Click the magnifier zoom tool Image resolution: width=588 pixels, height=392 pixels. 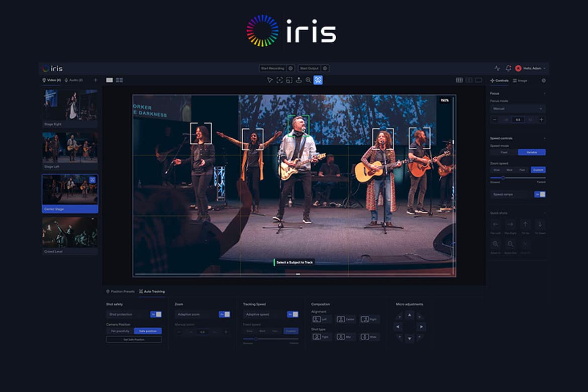pyautogui.click(x=308, y=80)
